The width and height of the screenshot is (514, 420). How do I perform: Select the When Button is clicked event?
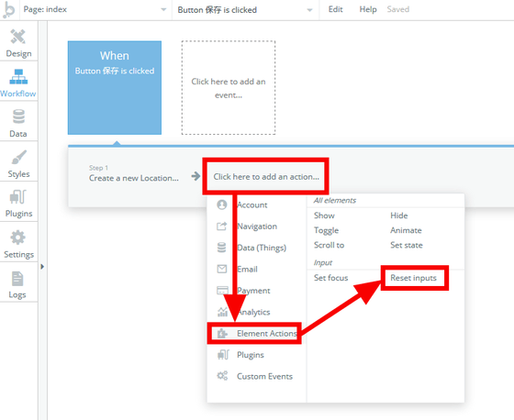(x=115, y=88)
